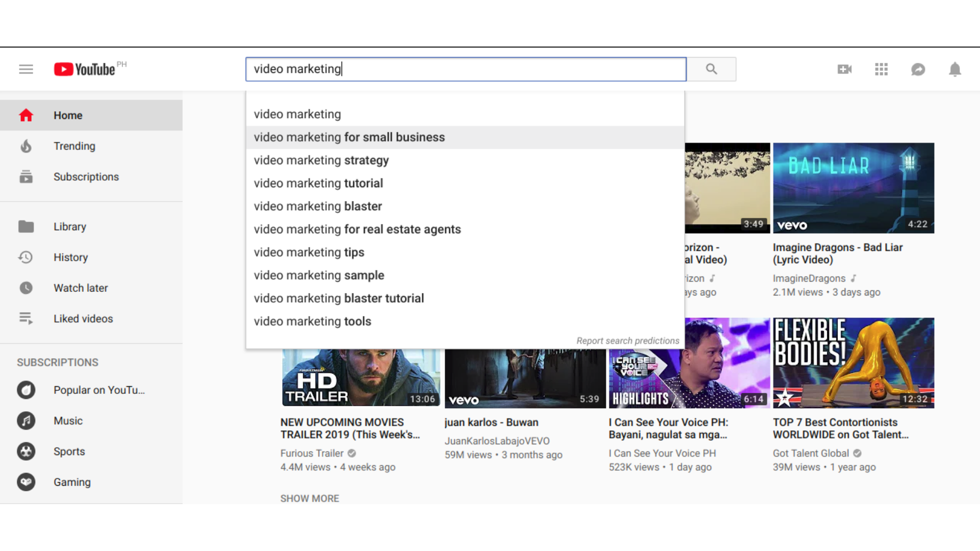980x551 pixels.
Task: Open the Trending flame icon
Action: [x=26, y=146]
